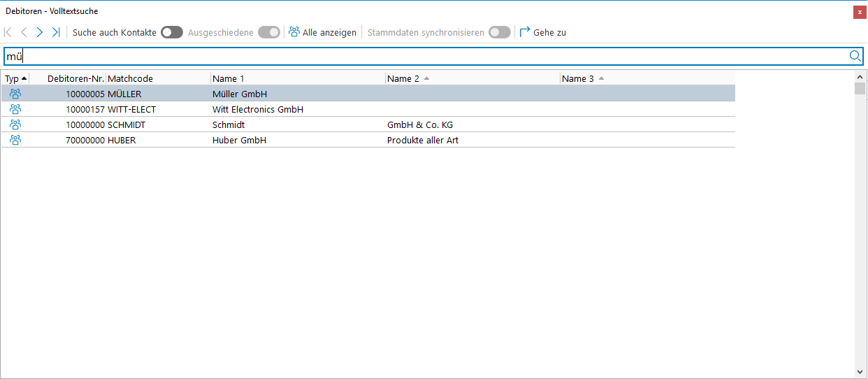Image resolution: width=868 pixels, height=379 pixels.
Task: Click the search magnifier icon
Action: coord(855,57)
